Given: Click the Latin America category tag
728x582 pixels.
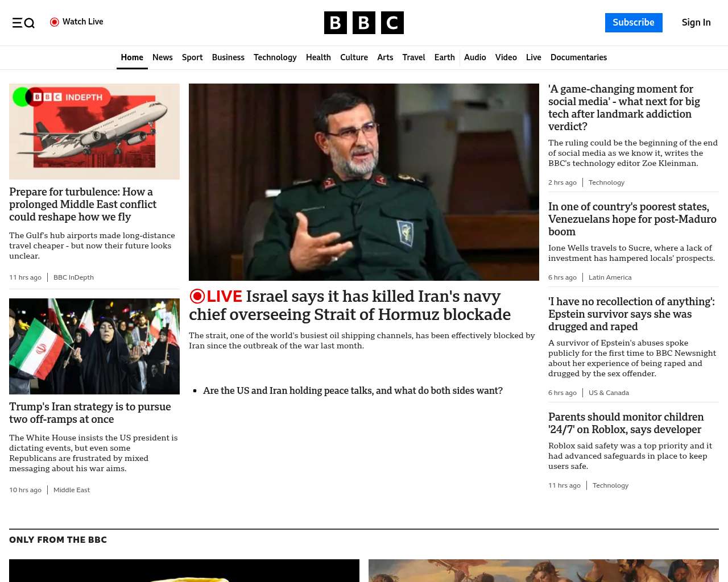Looking at the screenshot, I should pos(610,277).
